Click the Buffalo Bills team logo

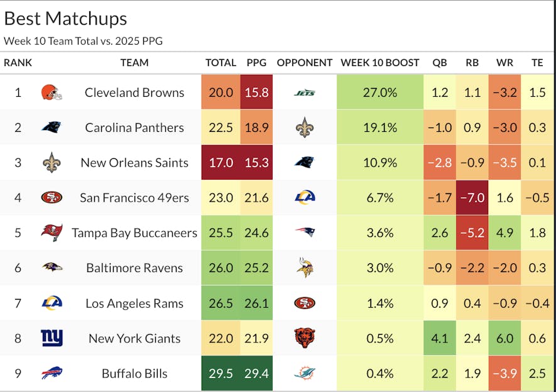click(x=52, y=373)
